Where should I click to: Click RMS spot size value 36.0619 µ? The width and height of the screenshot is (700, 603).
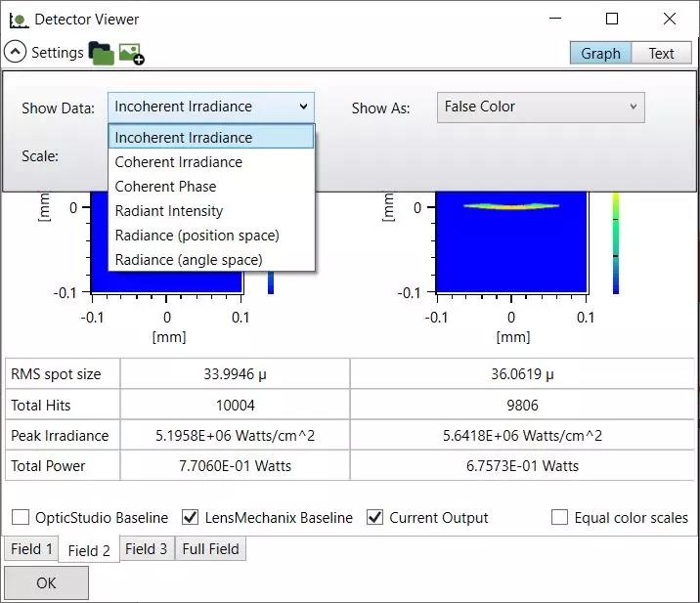(x=522, y=373)
